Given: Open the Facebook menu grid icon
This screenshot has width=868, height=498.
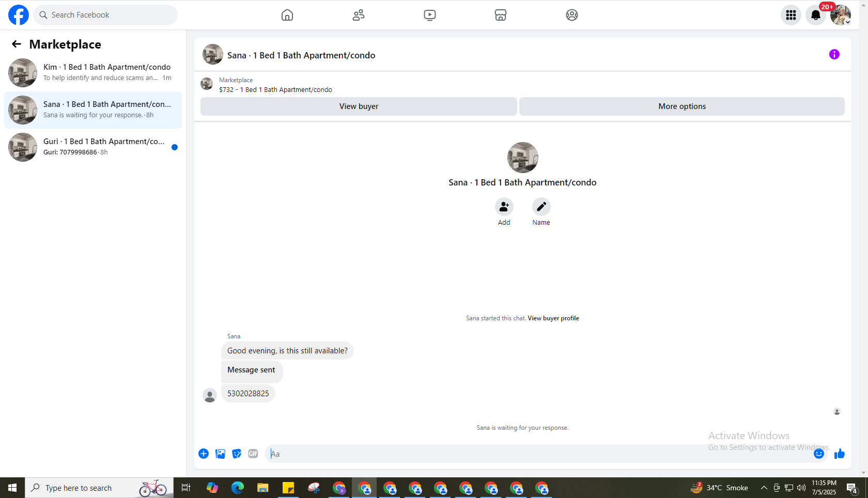Looking at the screenshot, I should [x=791, y=15].
